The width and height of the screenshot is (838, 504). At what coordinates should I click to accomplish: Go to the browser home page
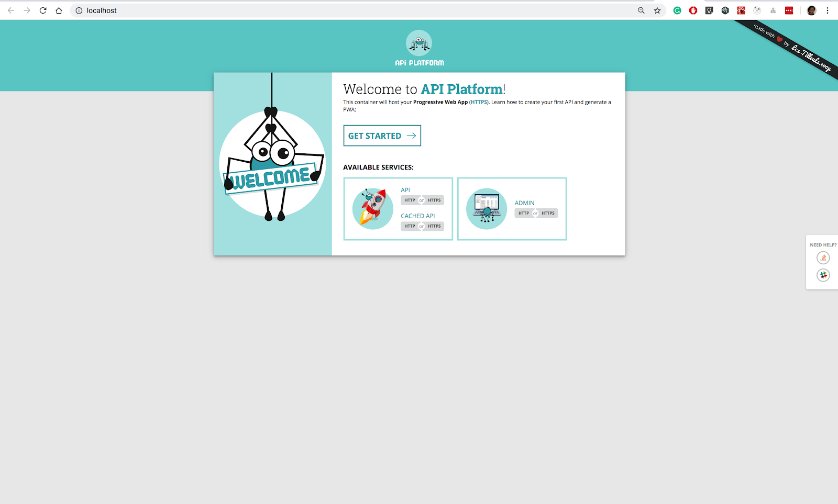pos(59,10)
